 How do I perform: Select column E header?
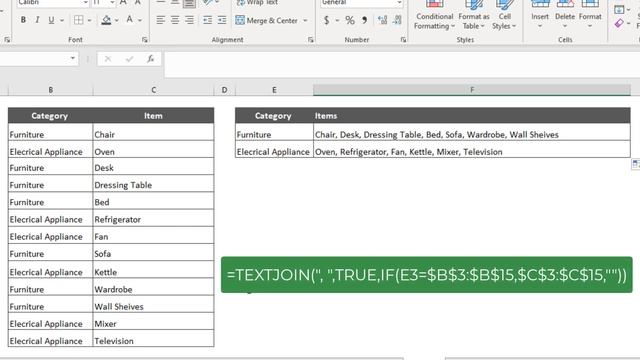tap(274, 90)
